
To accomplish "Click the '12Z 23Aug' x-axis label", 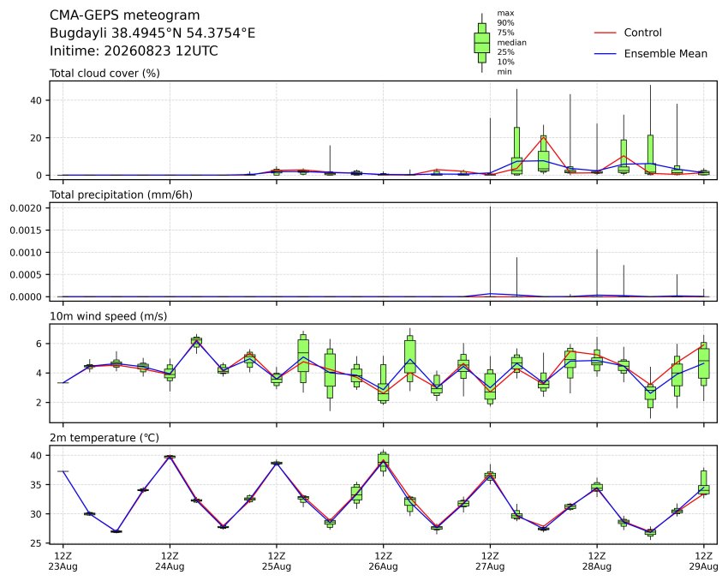I will 63,561.
